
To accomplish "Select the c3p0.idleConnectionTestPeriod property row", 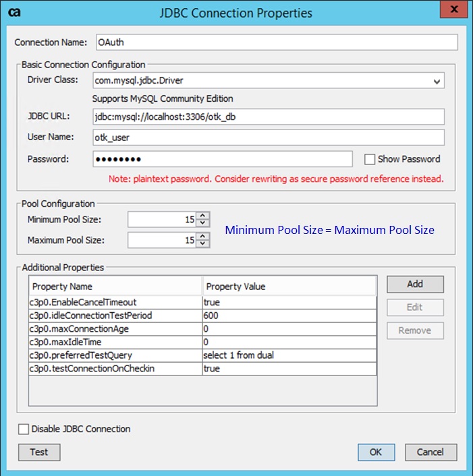I will (115, 316).
